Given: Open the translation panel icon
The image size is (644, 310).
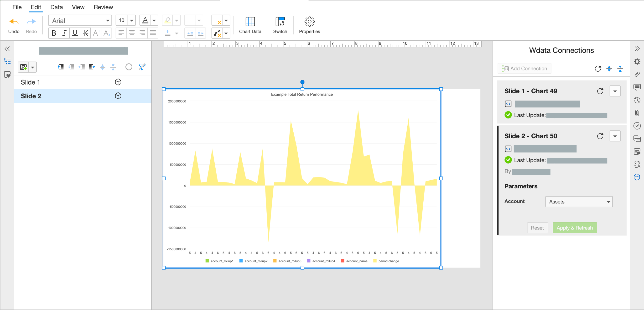Looking at the screenshot, I should point(637,164).
